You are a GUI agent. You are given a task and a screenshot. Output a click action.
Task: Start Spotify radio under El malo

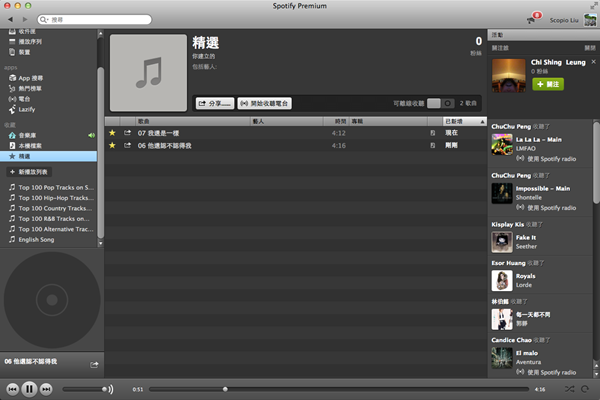[546, 372]
